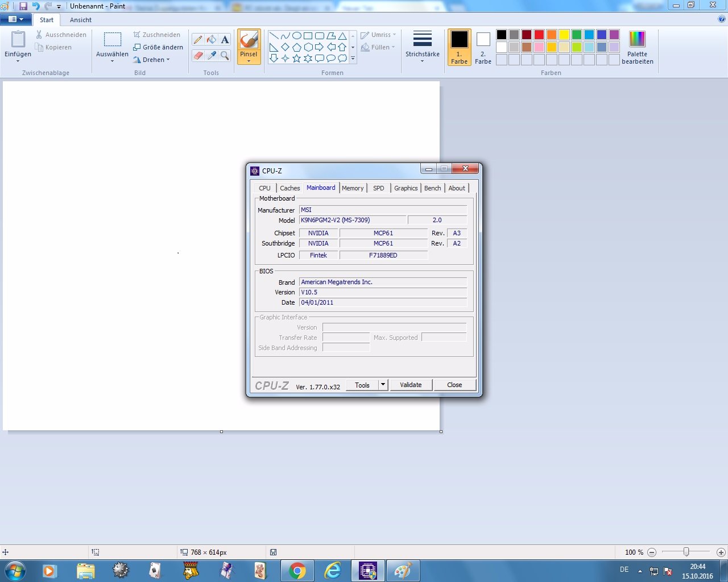The width and height of the screenshot is (728, 582).
Task: Switch to the Start ribbon tab
Action: 47,20
